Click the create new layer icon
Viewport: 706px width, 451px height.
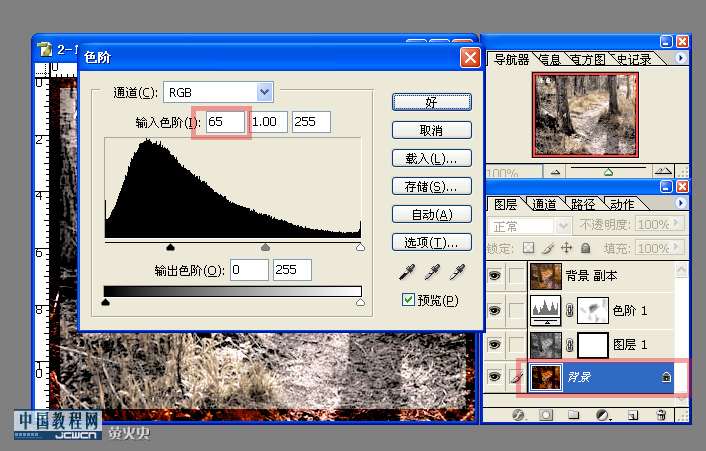[x=633, y=415]
